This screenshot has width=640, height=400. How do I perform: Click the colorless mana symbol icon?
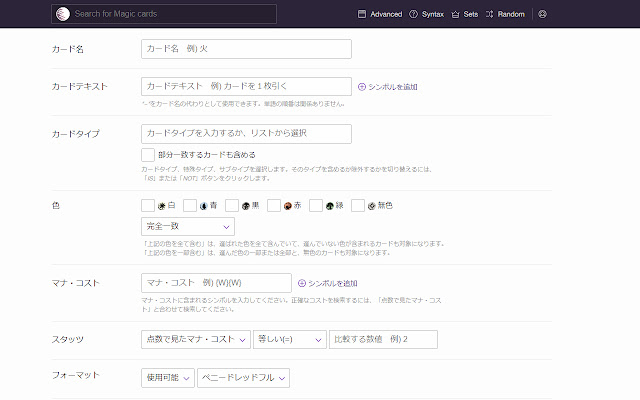coord(371,206)
